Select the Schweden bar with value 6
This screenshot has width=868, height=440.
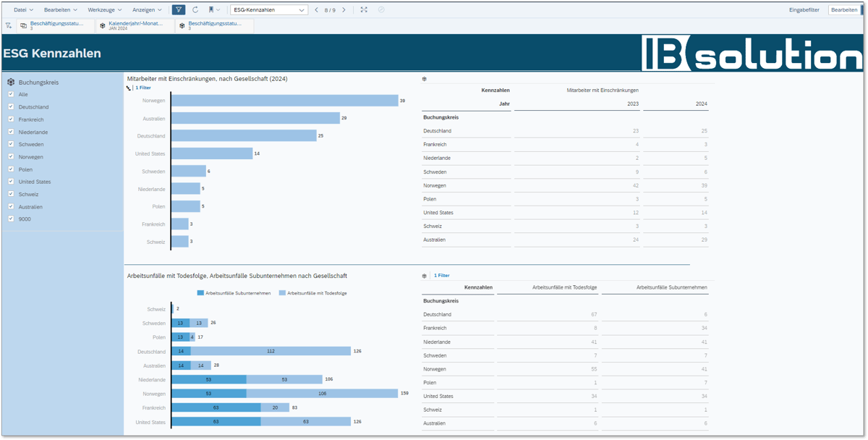click(x=189, y=172)
